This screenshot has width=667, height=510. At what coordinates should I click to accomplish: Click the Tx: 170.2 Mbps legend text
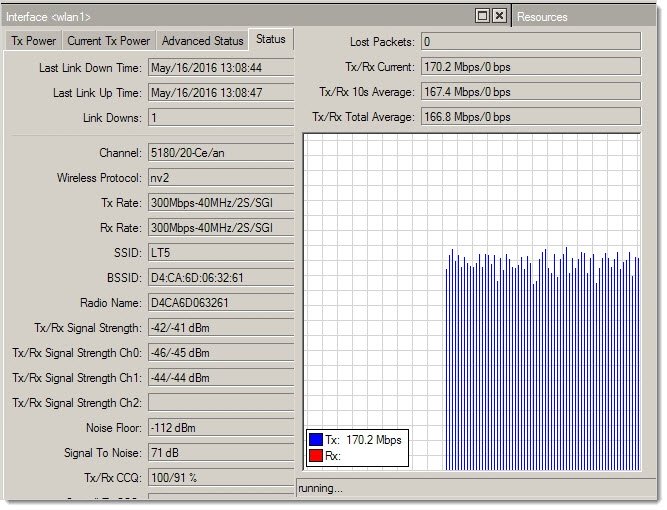363,440
